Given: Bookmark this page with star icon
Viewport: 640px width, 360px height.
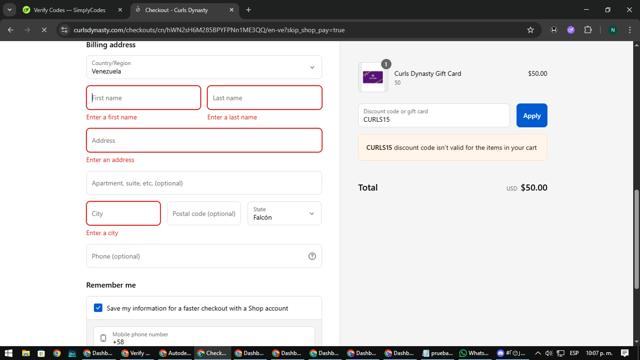Looking at the screenshot, I should tap(530, 30).
